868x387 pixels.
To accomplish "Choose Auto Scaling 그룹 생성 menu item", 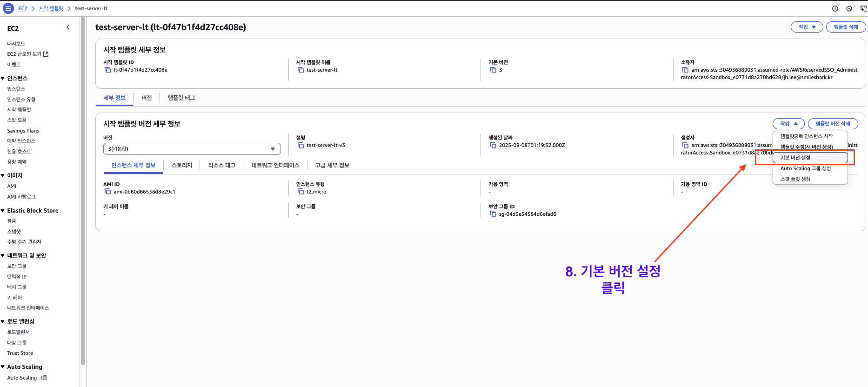I will tap(805, 168).
